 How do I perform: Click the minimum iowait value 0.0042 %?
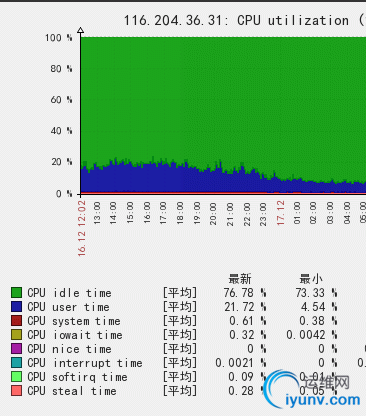coord(312,335)
